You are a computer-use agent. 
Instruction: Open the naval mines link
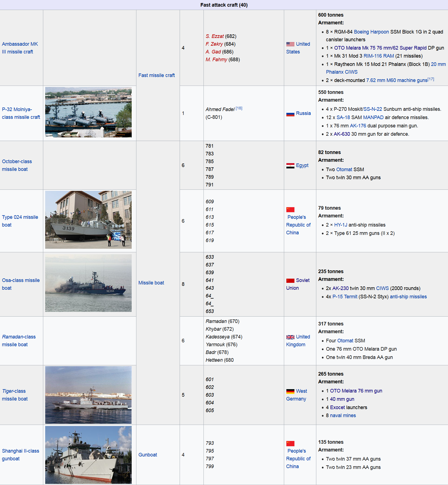pyautogui.click(x=343, y=415)
